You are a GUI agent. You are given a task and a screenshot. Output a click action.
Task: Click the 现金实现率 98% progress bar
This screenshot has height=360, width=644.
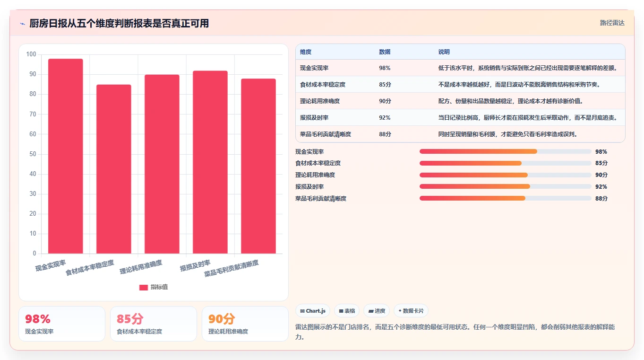pyautogui.click(x=506, y=151)
